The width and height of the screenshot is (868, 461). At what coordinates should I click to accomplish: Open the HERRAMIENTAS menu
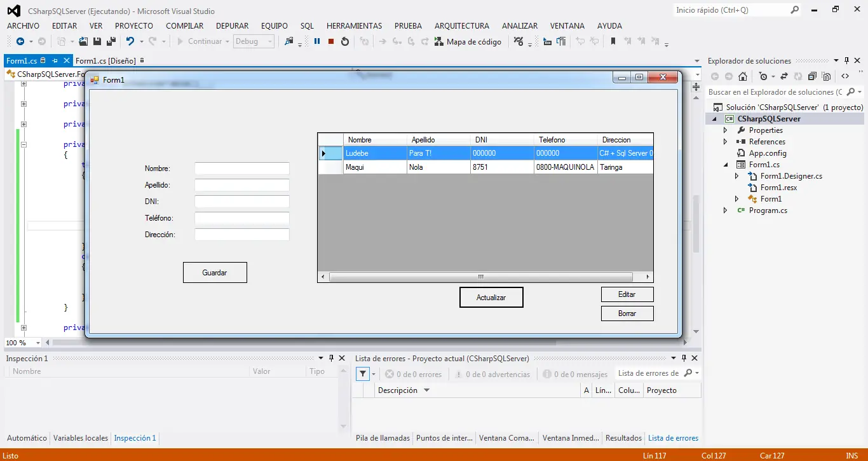tap(355, 26)
